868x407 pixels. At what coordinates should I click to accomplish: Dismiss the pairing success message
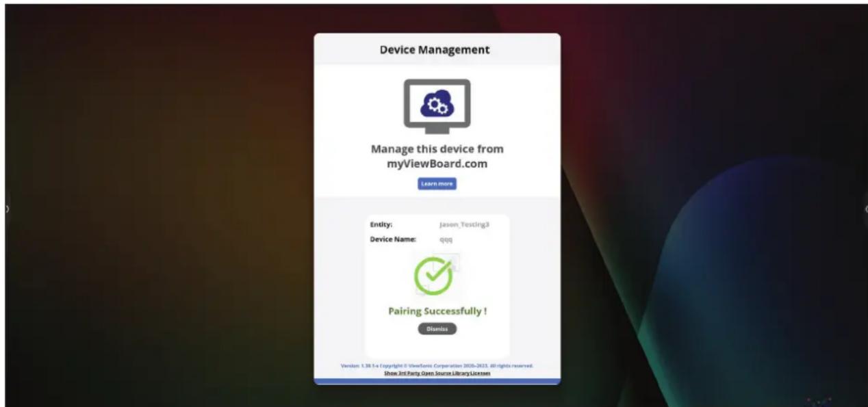click(437, 329)
